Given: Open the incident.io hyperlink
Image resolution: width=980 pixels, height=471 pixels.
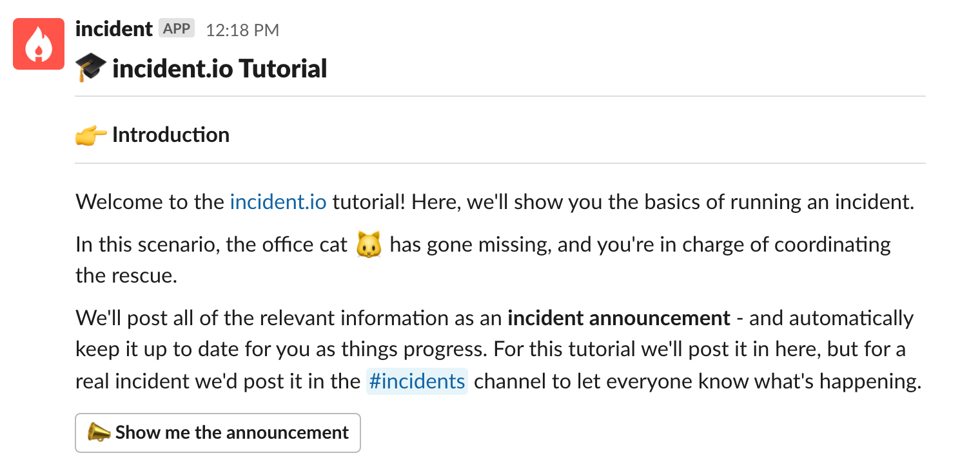Looking at the screenshot, I should pos(278,202).
